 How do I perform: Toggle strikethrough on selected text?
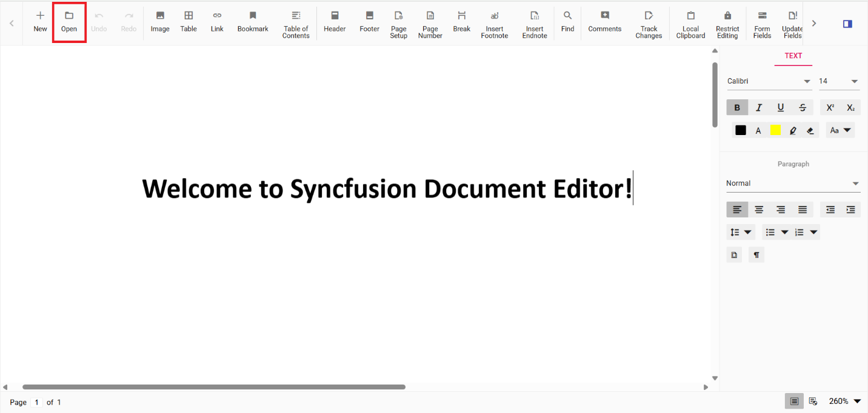(803, 107)
